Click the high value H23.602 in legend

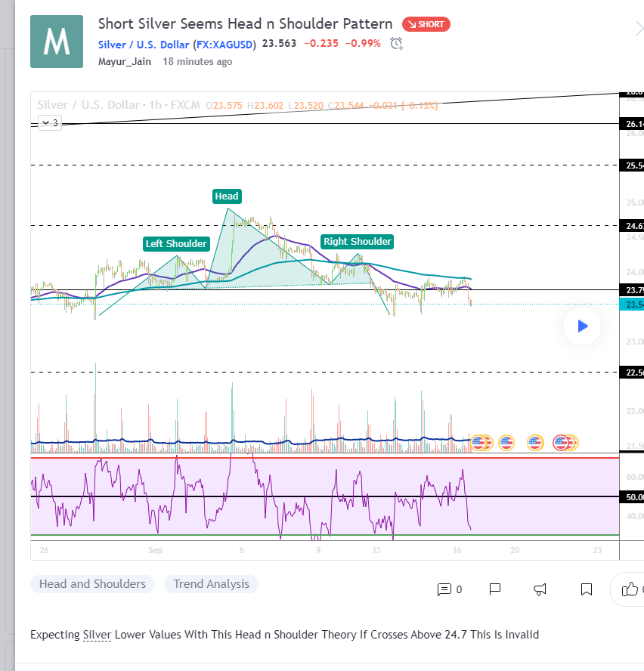click(x=265, y=105)
